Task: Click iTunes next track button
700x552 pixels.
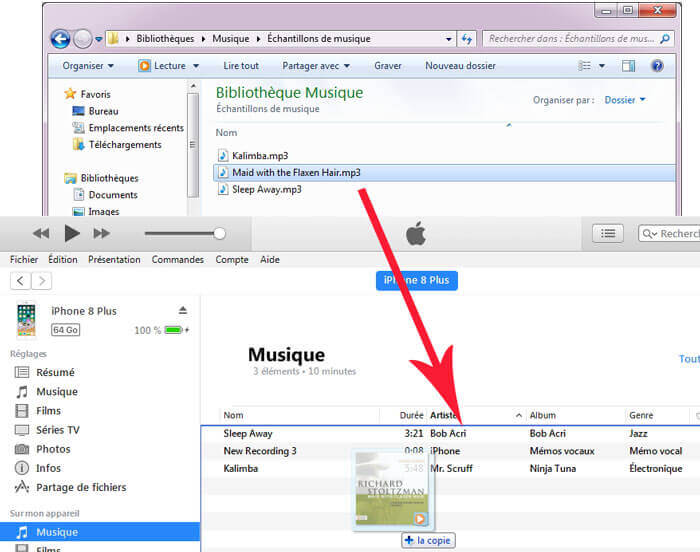Action: (101, 233)
